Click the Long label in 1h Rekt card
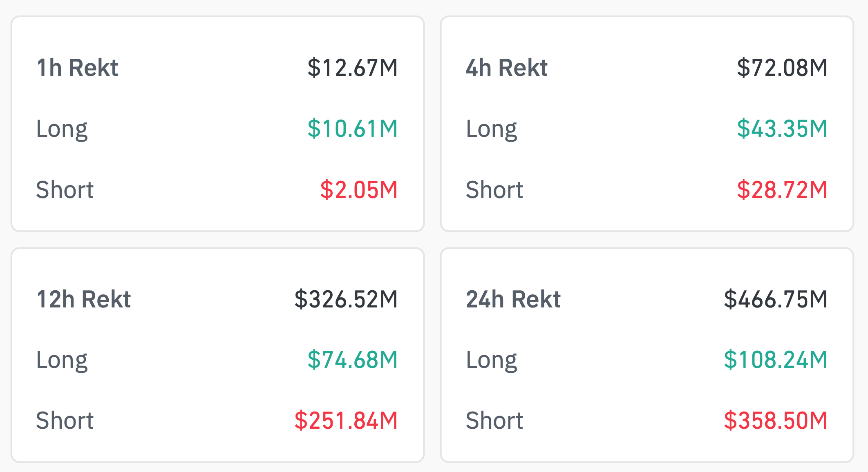This screenshot has width=868, height=472. pyautogui.click(x=62, y=129)
